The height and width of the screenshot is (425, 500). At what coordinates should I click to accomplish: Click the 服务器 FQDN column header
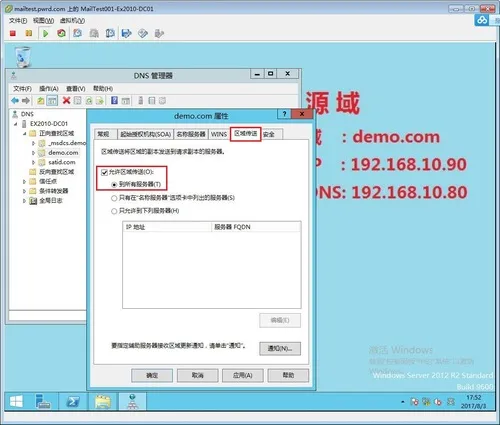[x=256, y=227]
